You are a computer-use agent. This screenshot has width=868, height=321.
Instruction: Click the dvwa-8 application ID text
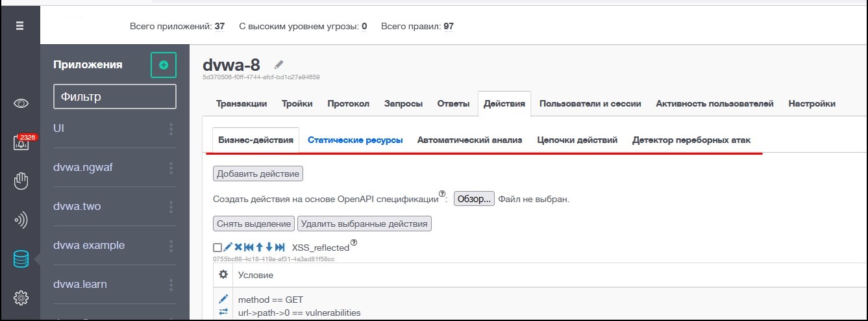[261, 77]
